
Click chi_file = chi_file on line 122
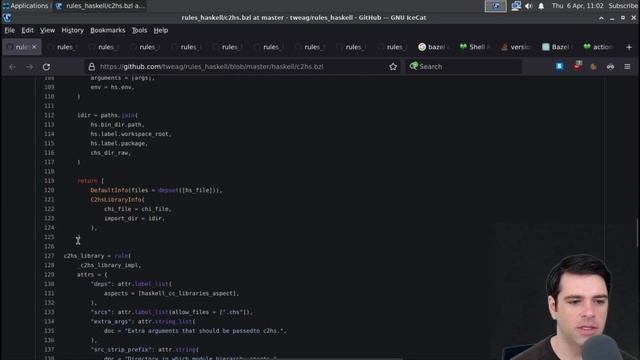[136, 209]
